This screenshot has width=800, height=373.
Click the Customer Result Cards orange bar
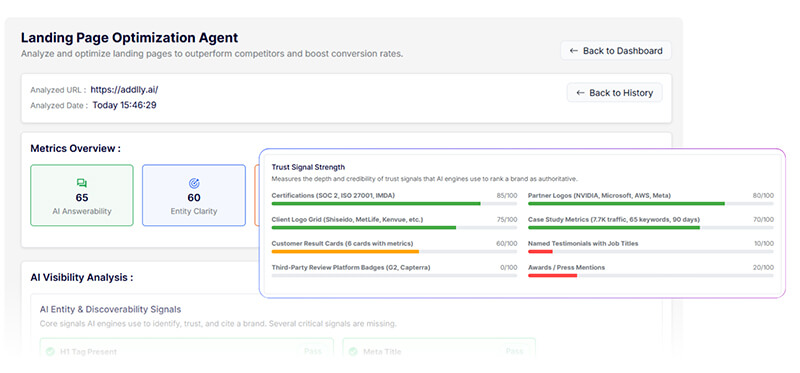click(345, 251)
